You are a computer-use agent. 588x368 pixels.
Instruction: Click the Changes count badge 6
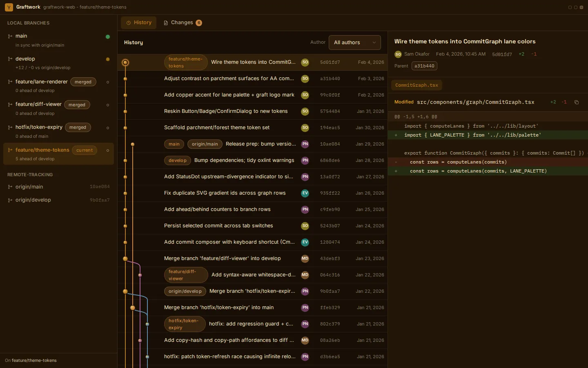pos(199,23)
